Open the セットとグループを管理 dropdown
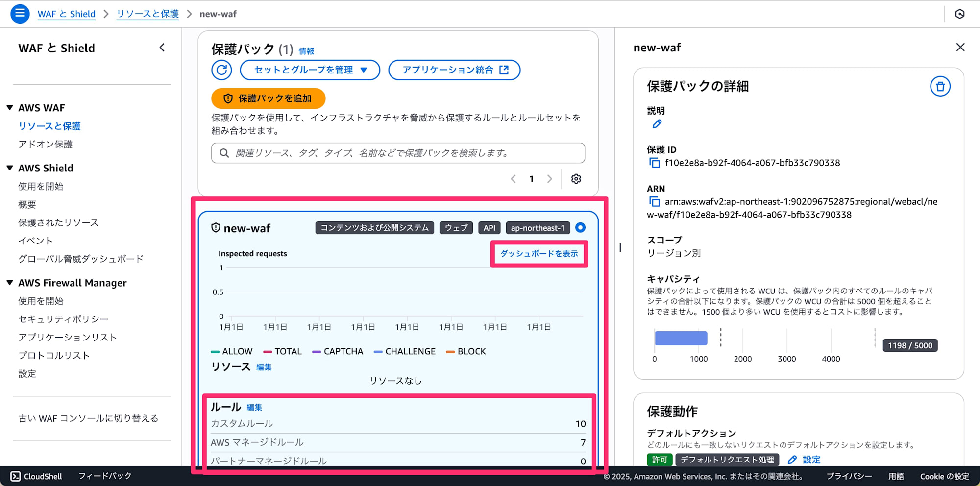This screenshot has width=980, height=486. point(310,70)
